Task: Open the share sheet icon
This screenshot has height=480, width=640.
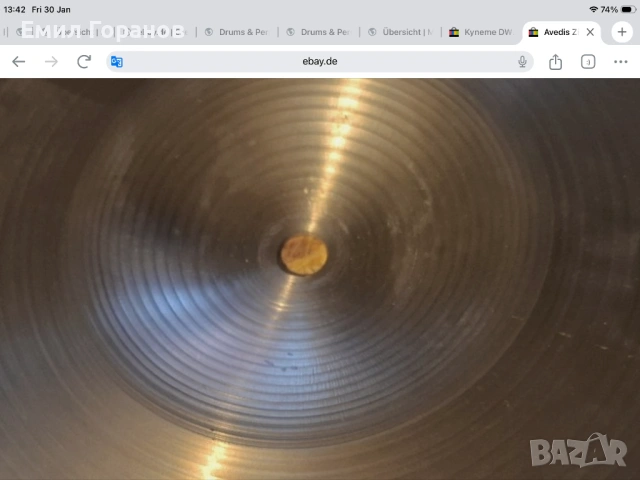Action: (x=556, y=62)
